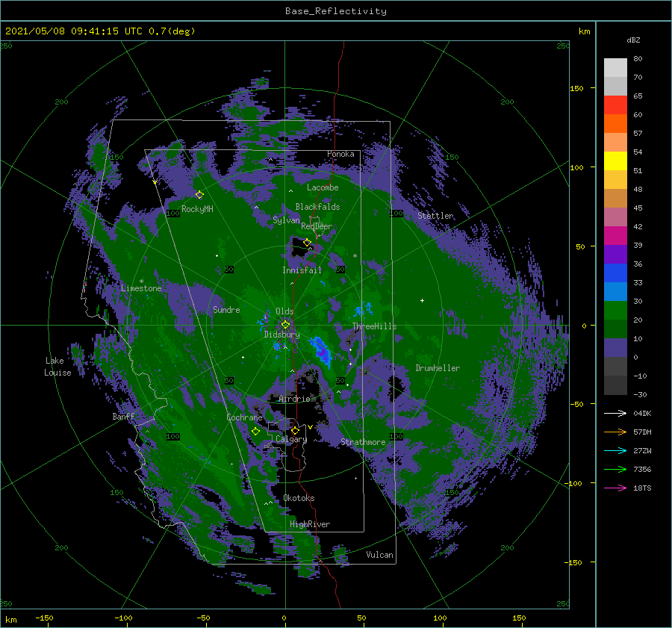Screen dimensions: 672x628
Task: Click the -150 tick on bottom km axis
Action: point(44,618)
